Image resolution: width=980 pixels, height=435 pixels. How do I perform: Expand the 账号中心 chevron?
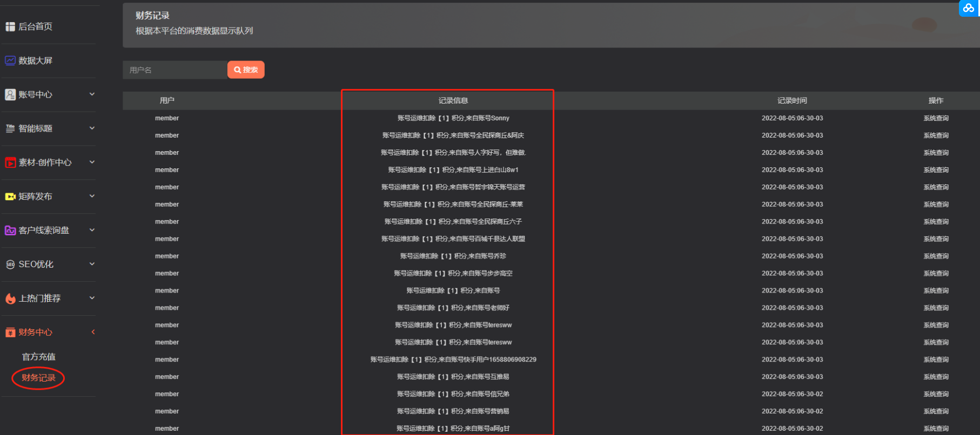tap(92, 94)
